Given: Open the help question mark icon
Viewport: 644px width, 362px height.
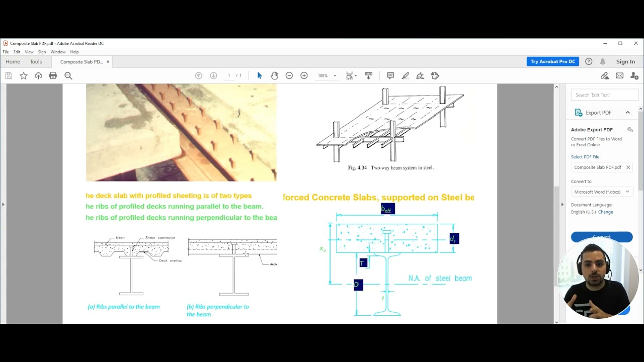Looking at the screenshot, I should [589, 61].
